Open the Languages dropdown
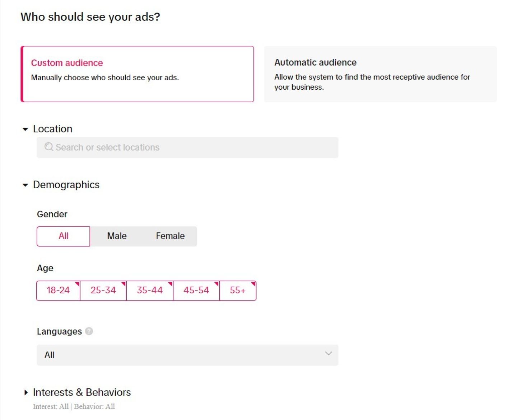517x420 pixels. pyautogui.click(x=187, y=355)
